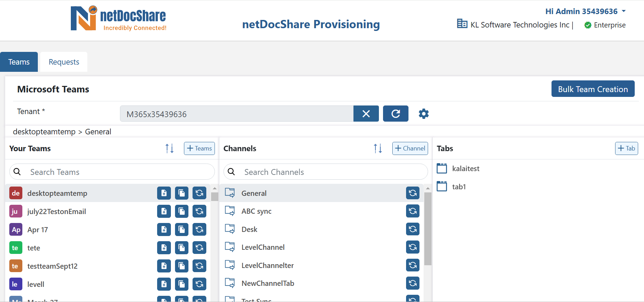Click the copy icon for desktopteamtemp team

(x=182, y=193)
